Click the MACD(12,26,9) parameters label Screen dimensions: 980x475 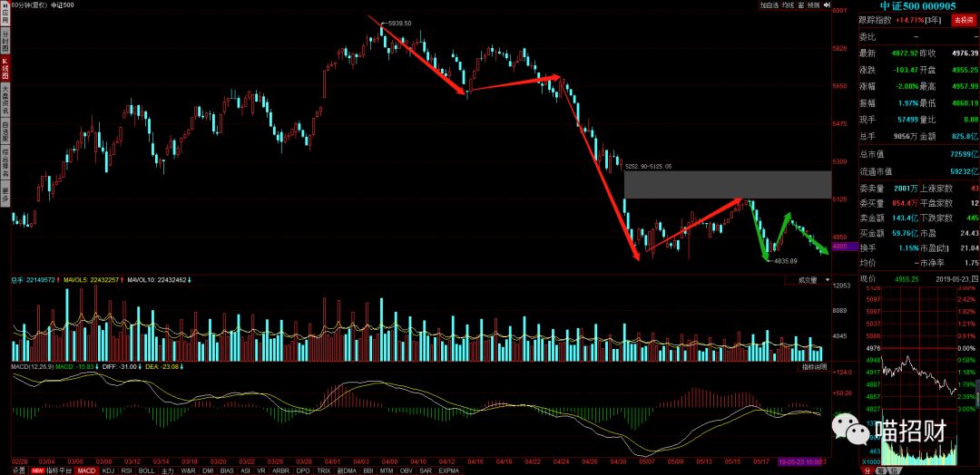(33, 367)
